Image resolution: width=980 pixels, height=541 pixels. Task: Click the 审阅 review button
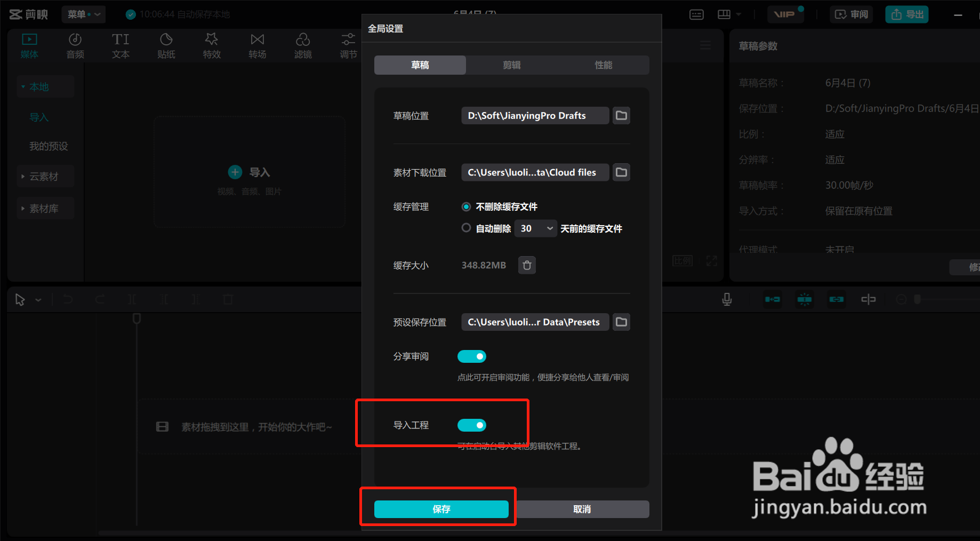(x=852, y=14)
